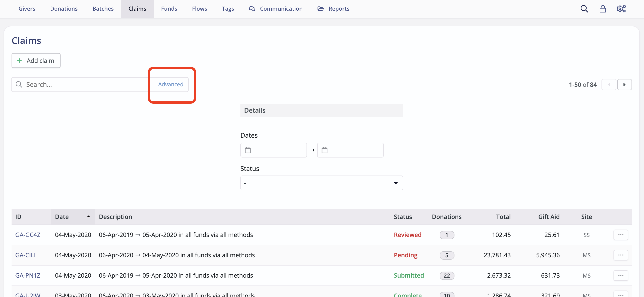Switch to the Donations tab
The width and height of the screenshot is (644, 297).
click(64, 8)
